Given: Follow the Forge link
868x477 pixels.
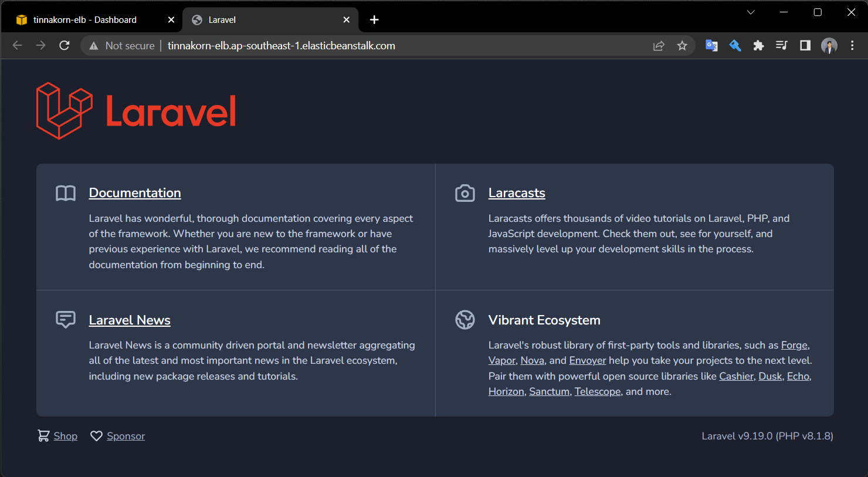Looking at the screenshot, I should [794, 345].
